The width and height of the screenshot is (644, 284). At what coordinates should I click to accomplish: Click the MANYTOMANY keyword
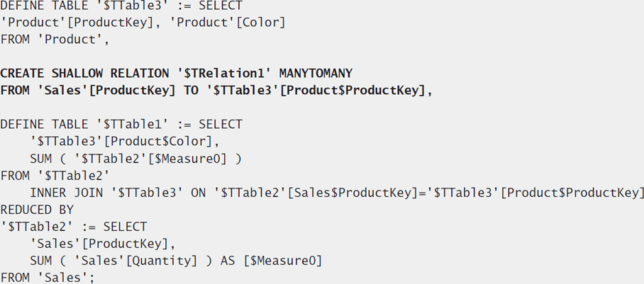pos(316,73)
